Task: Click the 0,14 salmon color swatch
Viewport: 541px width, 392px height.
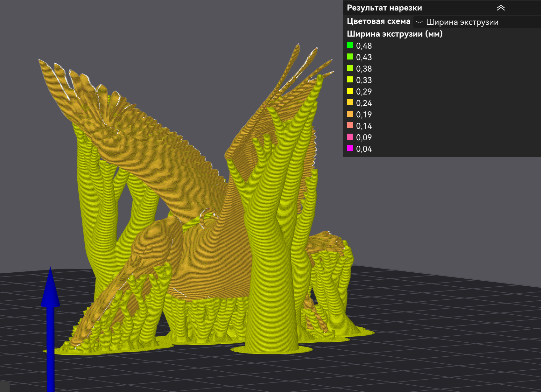Action: (x=350, y=125)
